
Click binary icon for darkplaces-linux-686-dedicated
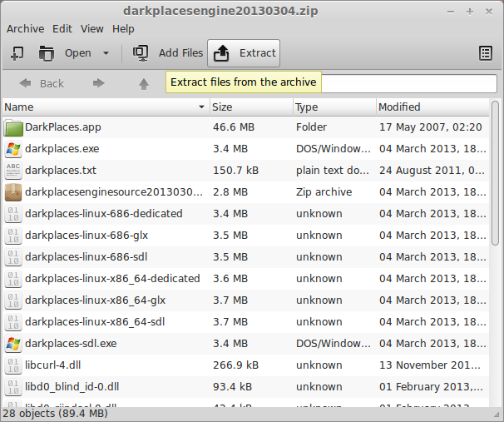tap(13, 214)
